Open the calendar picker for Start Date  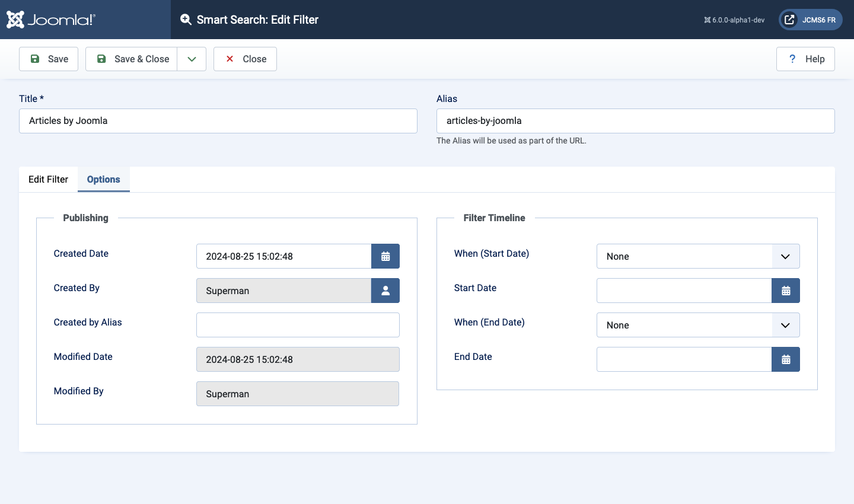[786, 291]
